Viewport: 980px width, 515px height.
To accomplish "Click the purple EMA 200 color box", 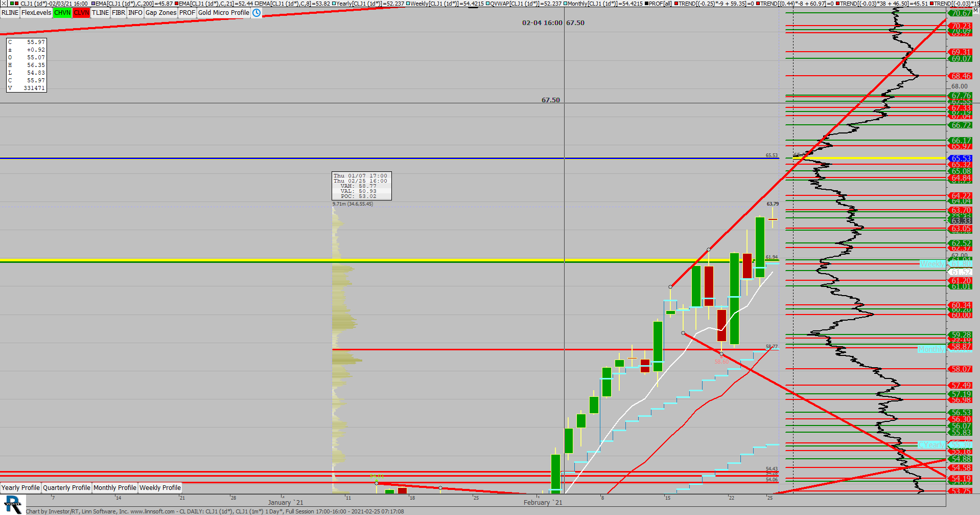I will point(94,4).
